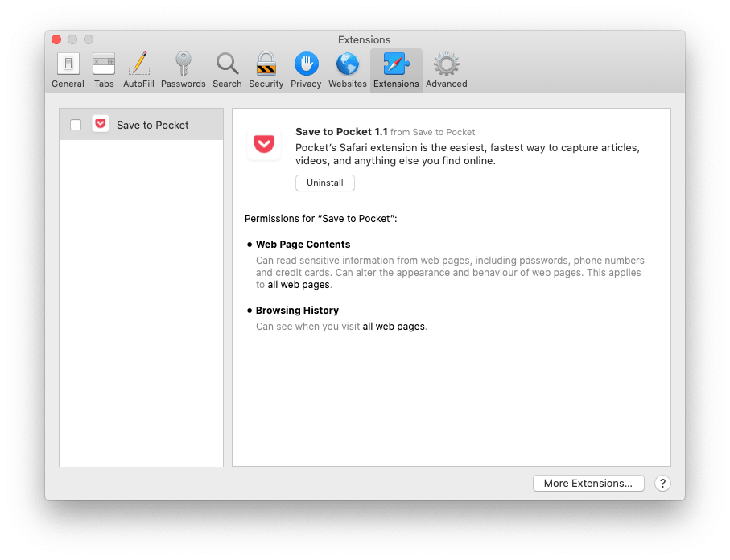The height and width of the screenshot is (560, 730).
Task: Click the 'Save to Pocket 1.1' title
Action: click(341, 132)
